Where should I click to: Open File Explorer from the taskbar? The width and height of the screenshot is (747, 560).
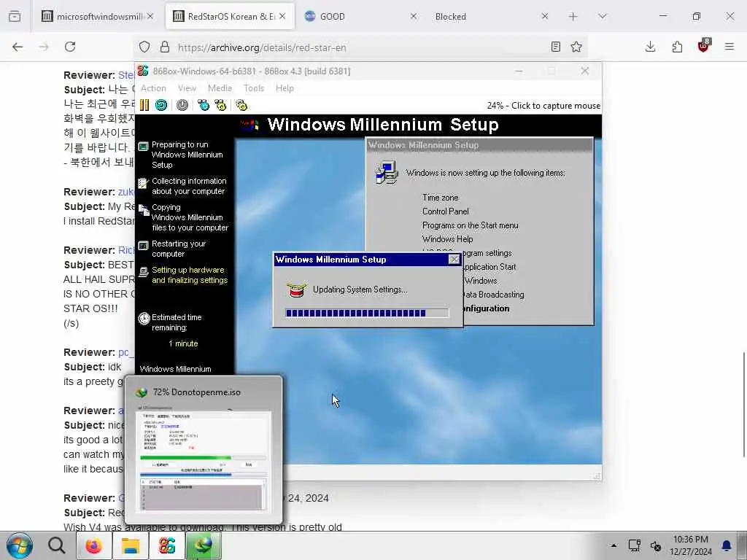(x=130, y=545)
